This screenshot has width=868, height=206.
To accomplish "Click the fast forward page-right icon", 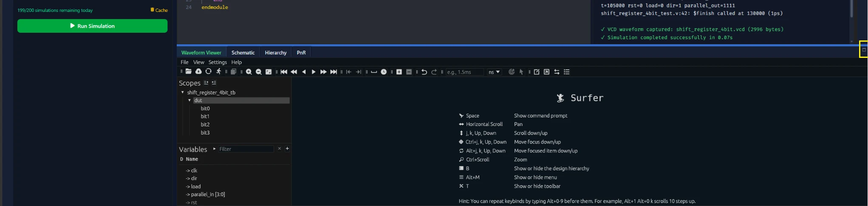I will [x=323, y=72].
